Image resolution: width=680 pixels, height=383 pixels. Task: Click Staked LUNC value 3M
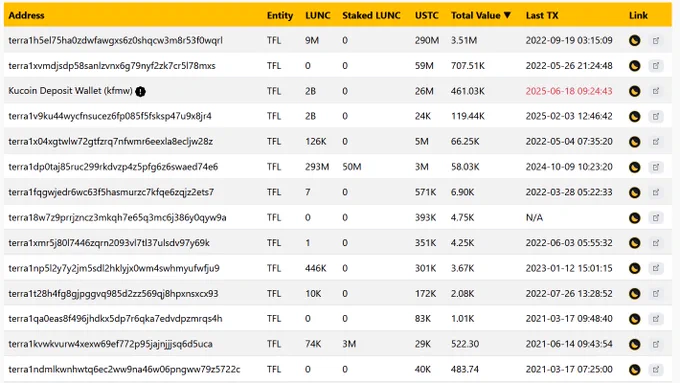(x=349, y=344)
